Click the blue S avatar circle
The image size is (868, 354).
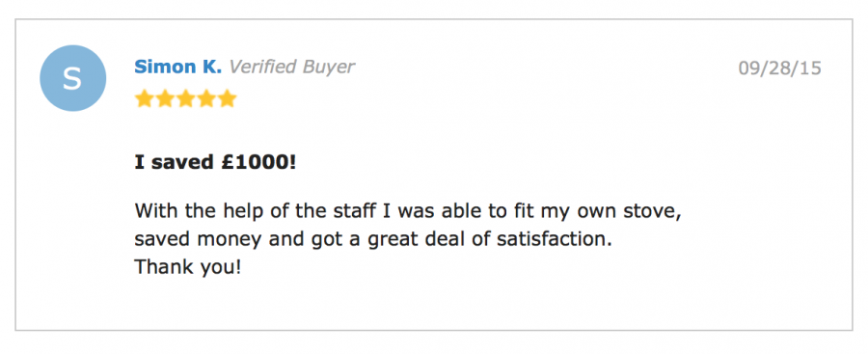pos(72,78)
